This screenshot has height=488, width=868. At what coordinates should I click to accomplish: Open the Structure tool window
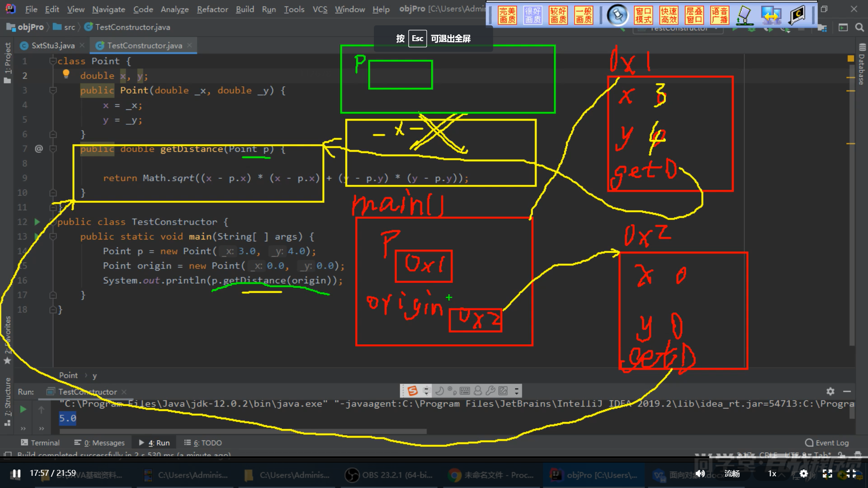(7, 401)
